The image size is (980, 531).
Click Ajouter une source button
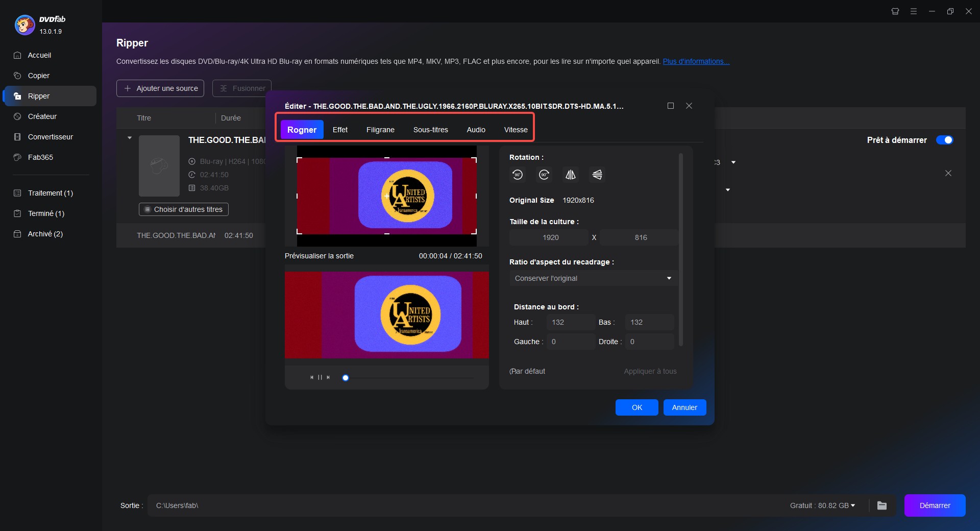(160, 88)
